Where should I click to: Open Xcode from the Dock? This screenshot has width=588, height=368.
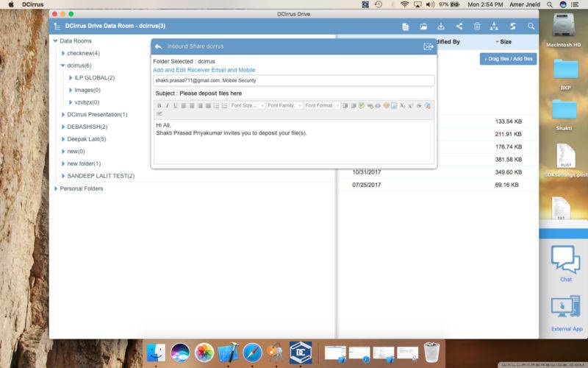[x=229, y=353]
